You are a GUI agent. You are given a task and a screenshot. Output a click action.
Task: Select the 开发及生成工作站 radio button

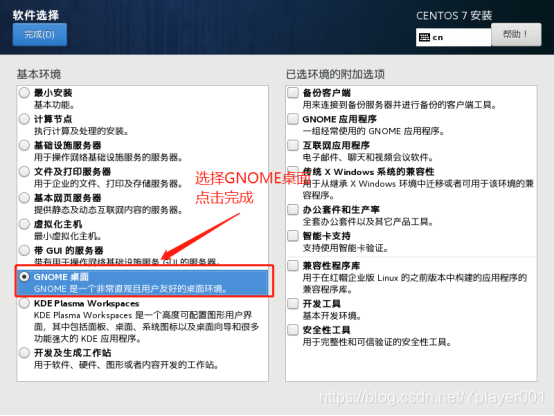pos(24,353)
